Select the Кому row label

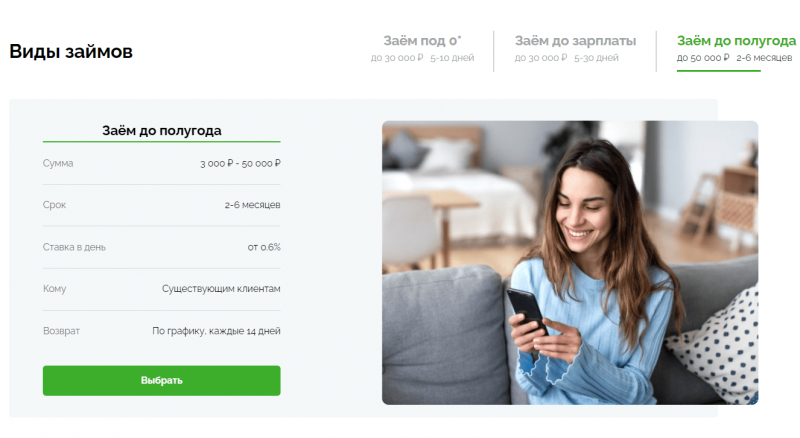[55, 289]
